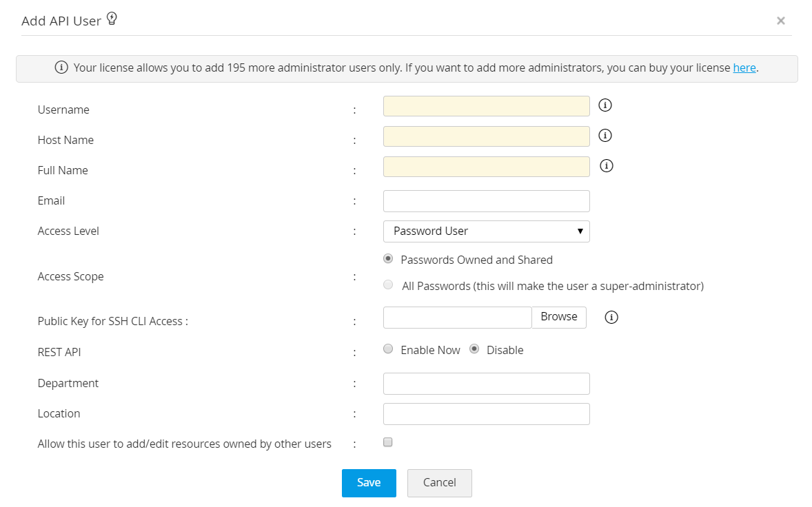
Task: Close the Add API User dialog
Action: 781,21
